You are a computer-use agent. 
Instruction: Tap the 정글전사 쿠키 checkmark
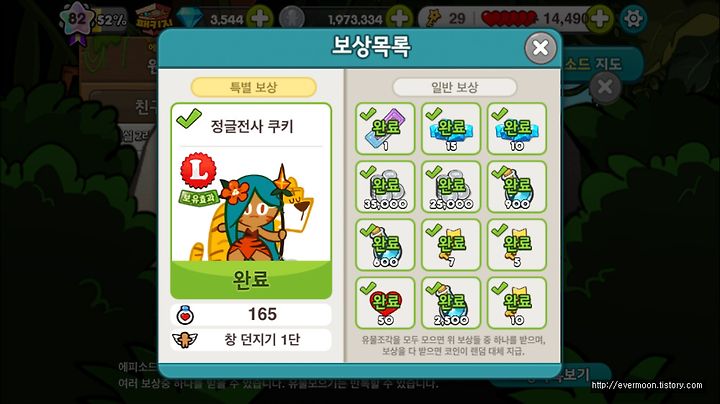(x=189, y=118)
